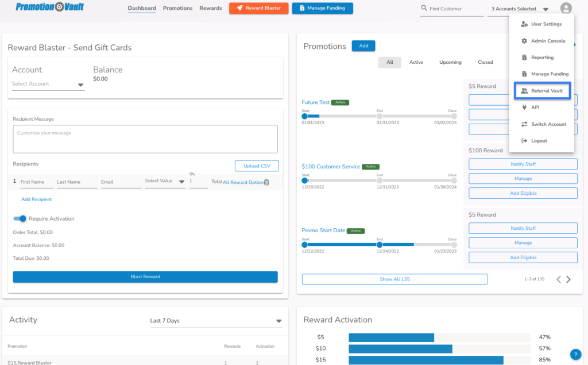The width and height of the screenshot is (588, 365).
Task: Delete recipient row with trash icon
Action: click(x=266, y=182)
